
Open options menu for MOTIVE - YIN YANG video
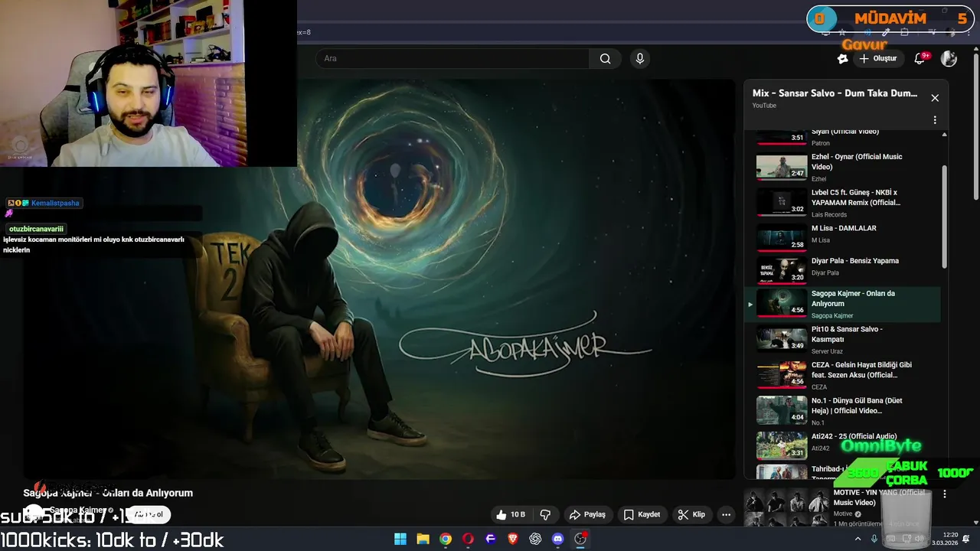(x=945, y=494)
